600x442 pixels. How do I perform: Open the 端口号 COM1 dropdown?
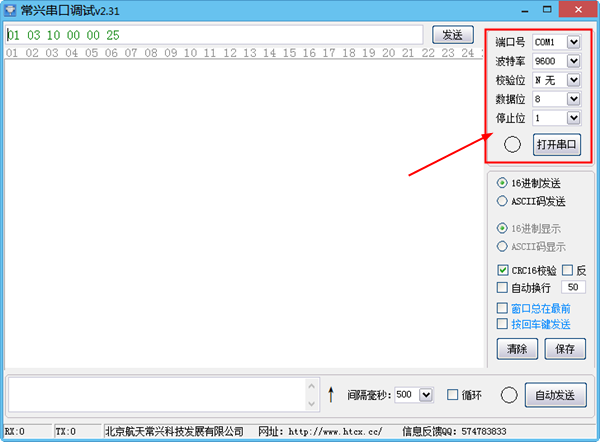point(574,42)
